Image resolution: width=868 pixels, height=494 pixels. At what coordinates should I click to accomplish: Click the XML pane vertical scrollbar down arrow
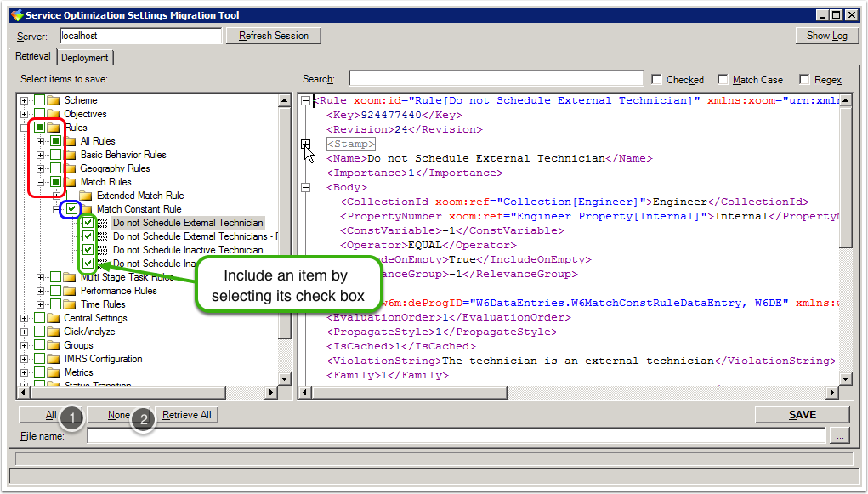click(x=845, y=379)
